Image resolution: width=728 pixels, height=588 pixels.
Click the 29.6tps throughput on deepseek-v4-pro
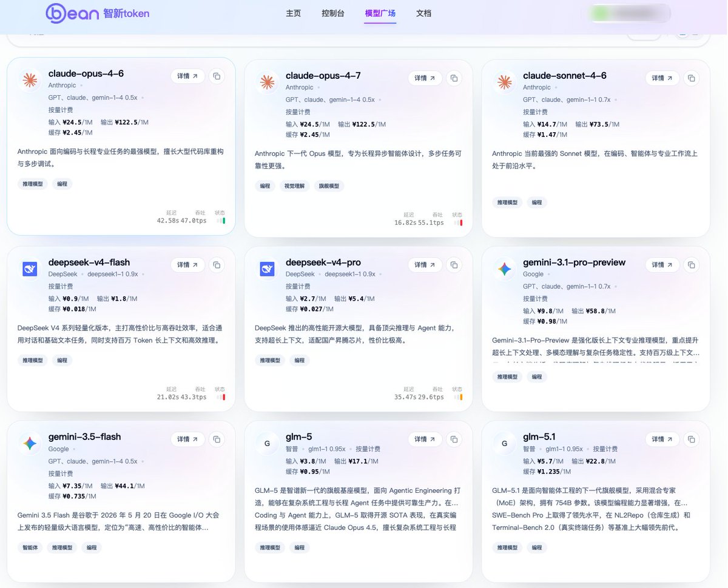pyautogui.click(x=431, y=398)
